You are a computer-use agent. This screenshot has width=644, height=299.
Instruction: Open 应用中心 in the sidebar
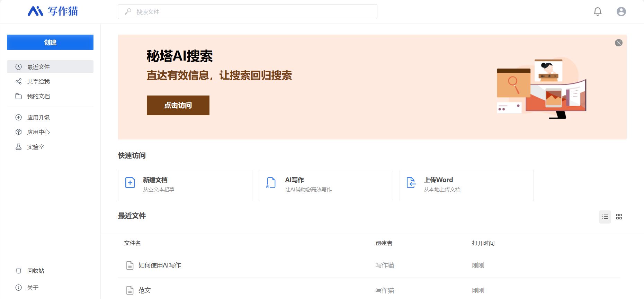point(50,132)
